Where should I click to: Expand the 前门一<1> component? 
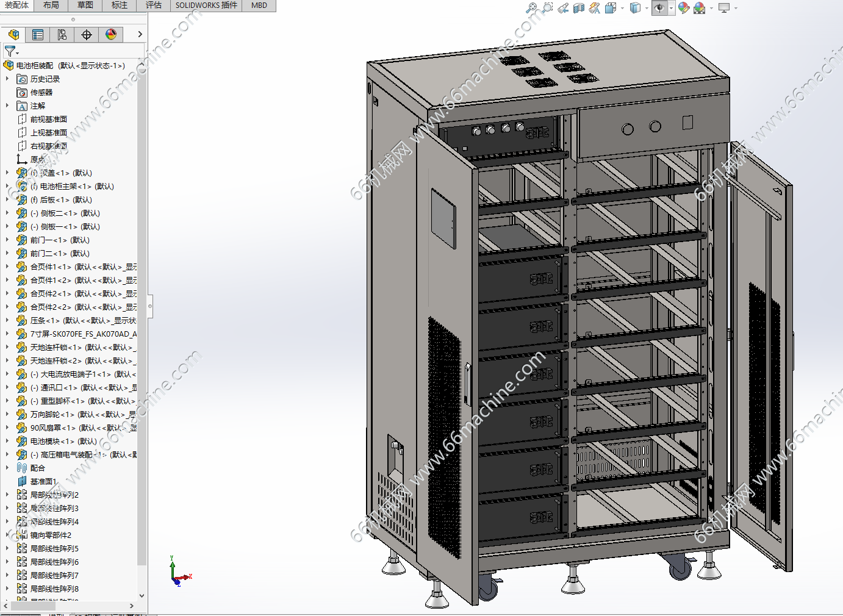coord(7,240)
